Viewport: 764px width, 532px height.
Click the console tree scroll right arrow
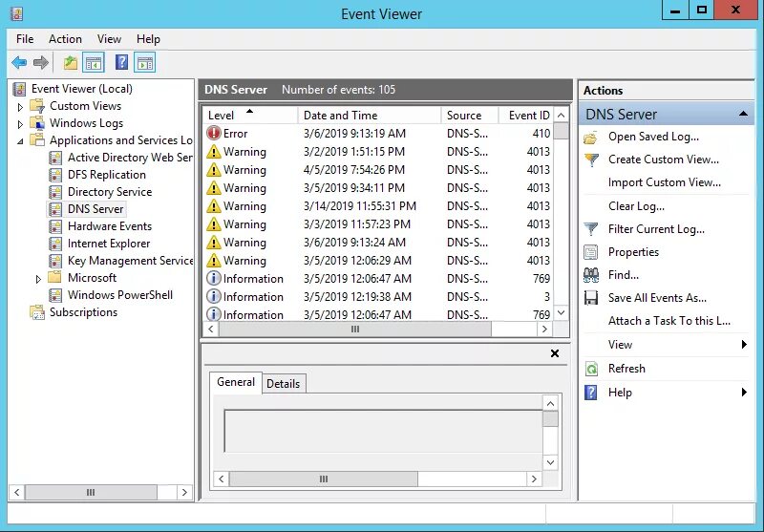(x=184, y=493)
